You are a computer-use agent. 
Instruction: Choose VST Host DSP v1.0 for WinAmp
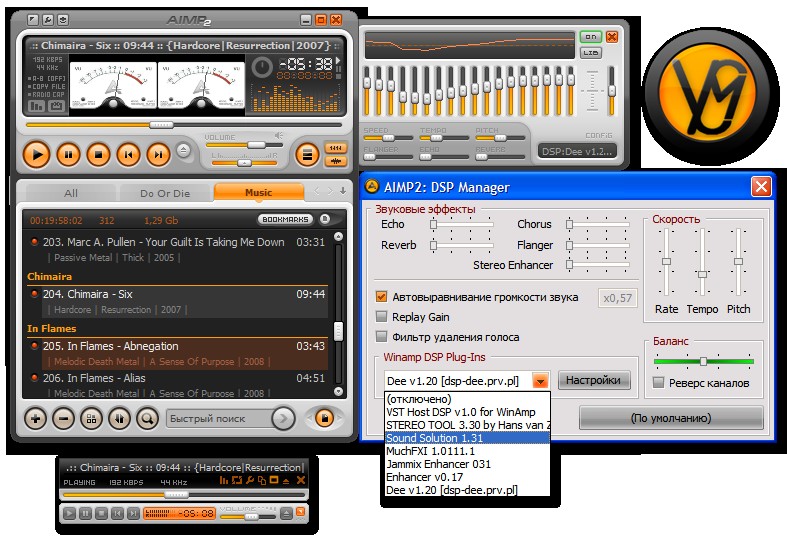point(467,412)
